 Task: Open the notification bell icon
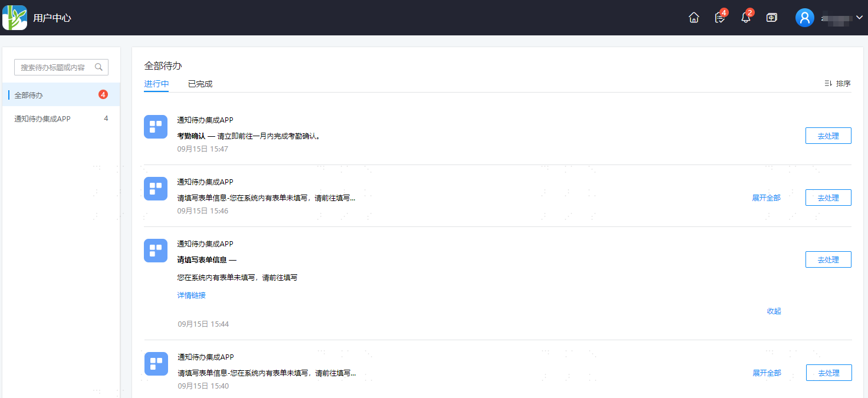(746, 18)
